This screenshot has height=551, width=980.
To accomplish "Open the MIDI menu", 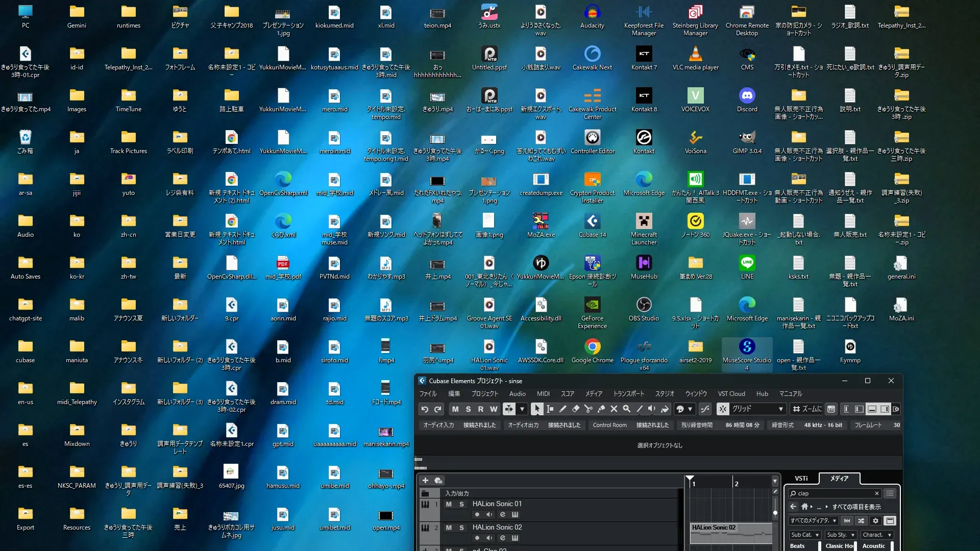I will pos(543,394).
